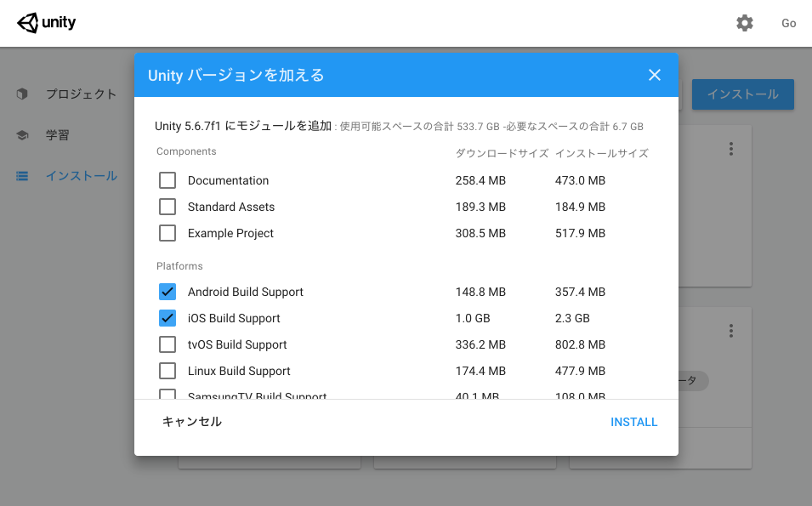
Task: Click the blue インストール button behind dialog
Action: click(742, 94)
